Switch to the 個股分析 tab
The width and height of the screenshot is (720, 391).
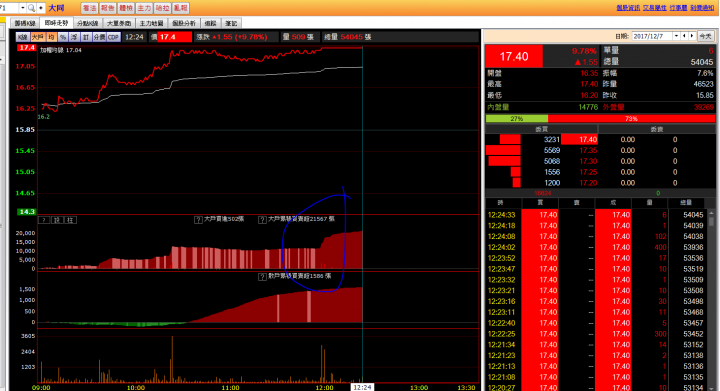point(184,23)
